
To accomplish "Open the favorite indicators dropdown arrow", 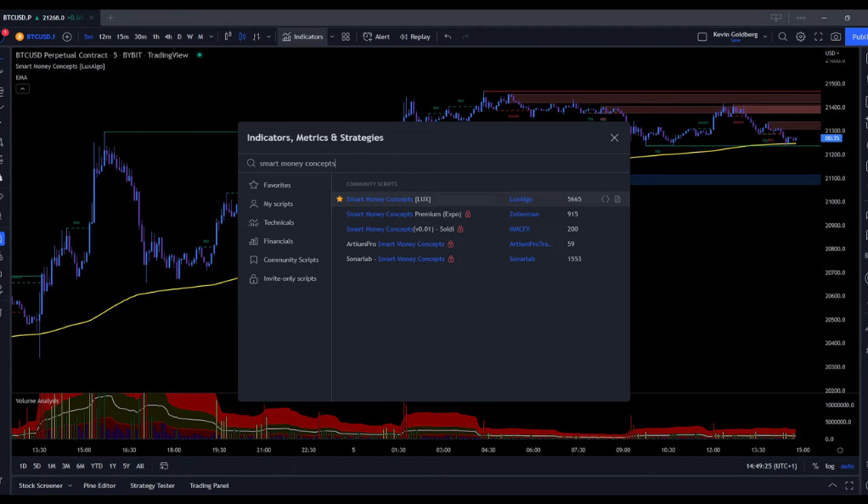I will [332, 36].
